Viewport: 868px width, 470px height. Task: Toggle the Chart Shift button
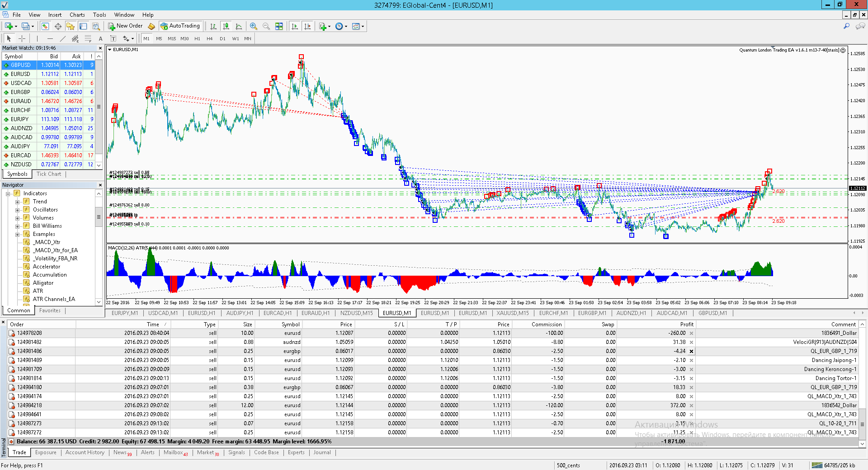click(307, 26)
